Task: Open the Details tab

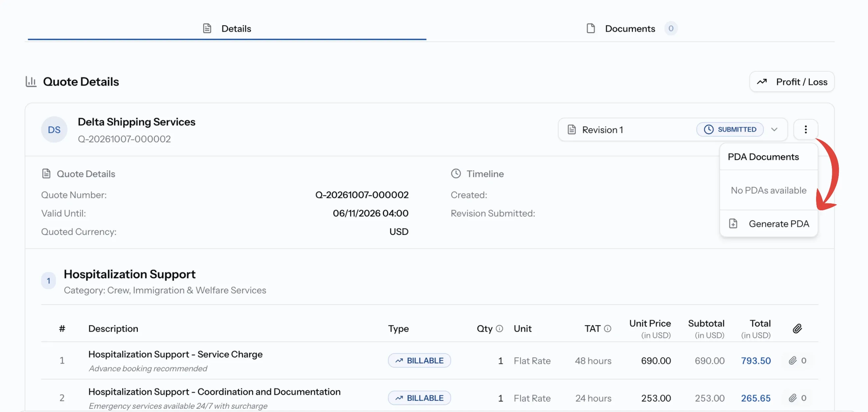Action: pyautogui.click(x=227, y=28)
